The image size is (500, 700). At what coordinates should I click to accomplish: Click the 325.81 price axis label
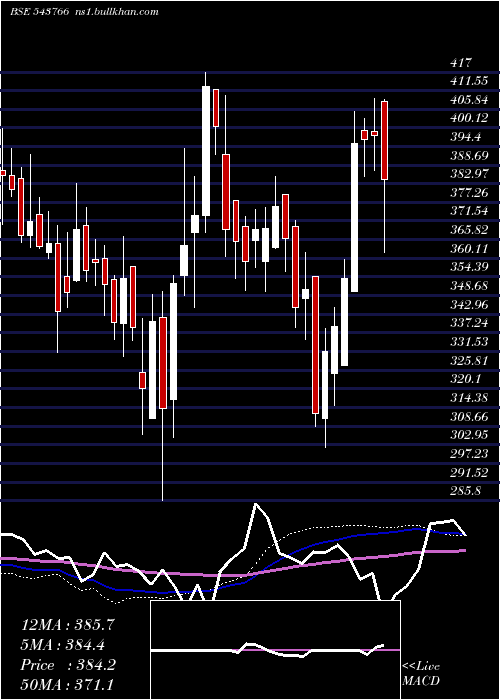pyautogui.click(x=469, y=360)
